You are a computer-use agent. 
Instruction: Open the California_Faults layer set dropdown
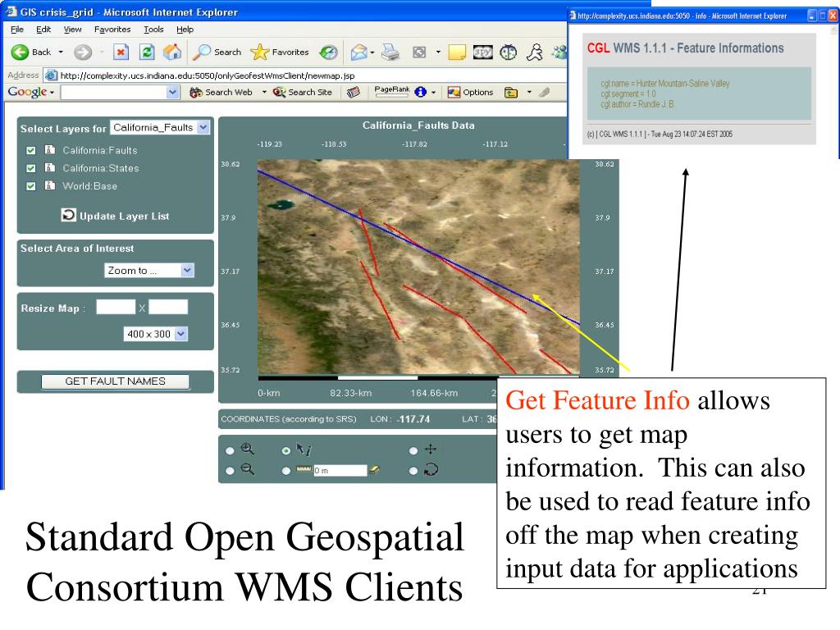pos(203,127)
